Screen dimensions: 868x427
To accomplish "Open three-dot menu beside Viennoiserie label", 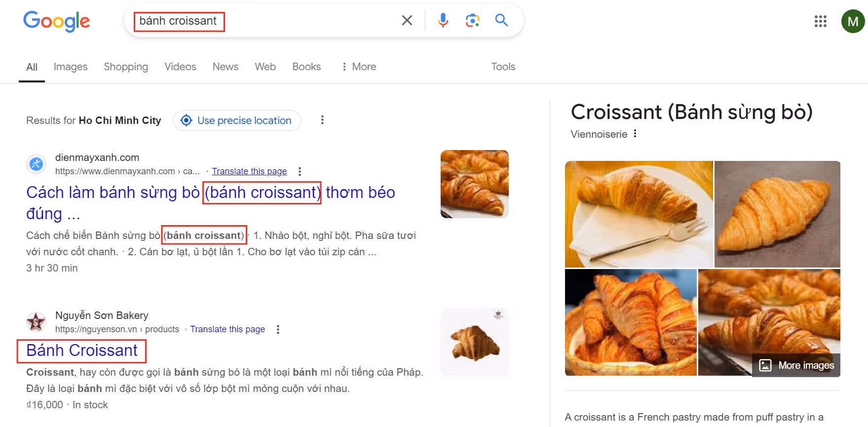I will coord(636,133).
